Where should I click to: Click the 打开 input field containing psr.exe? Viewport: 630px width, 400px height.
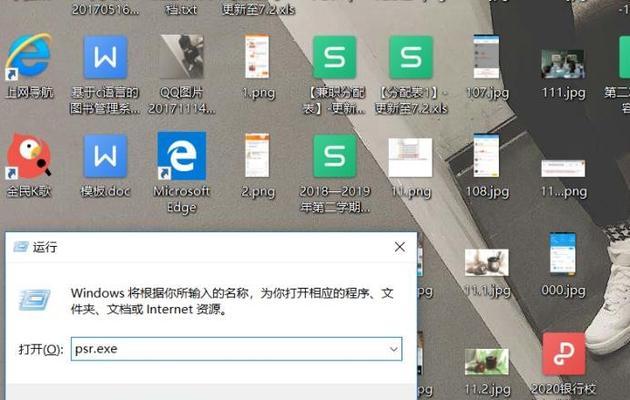(236, 349)
